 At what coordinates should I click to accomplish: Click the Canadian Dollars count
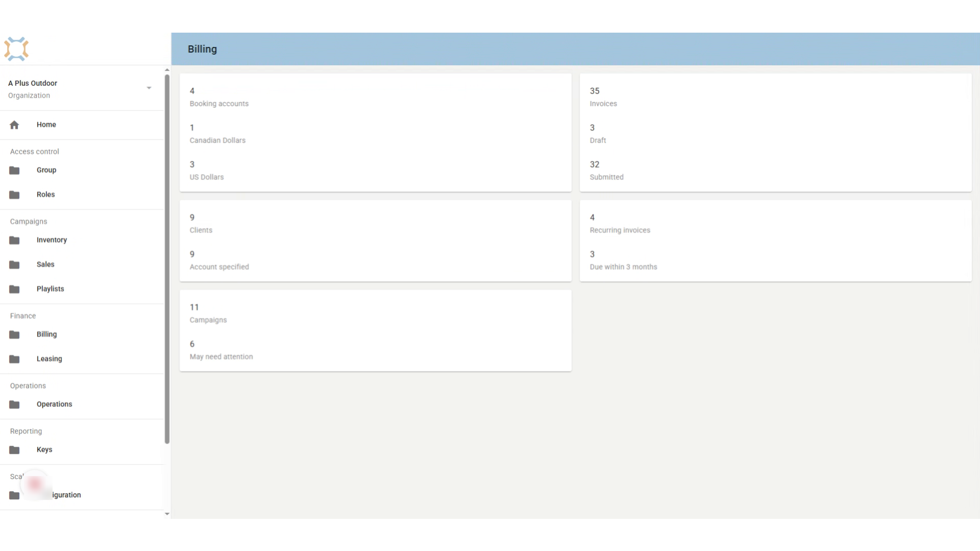pyautogui.click(x=217, y=134)
